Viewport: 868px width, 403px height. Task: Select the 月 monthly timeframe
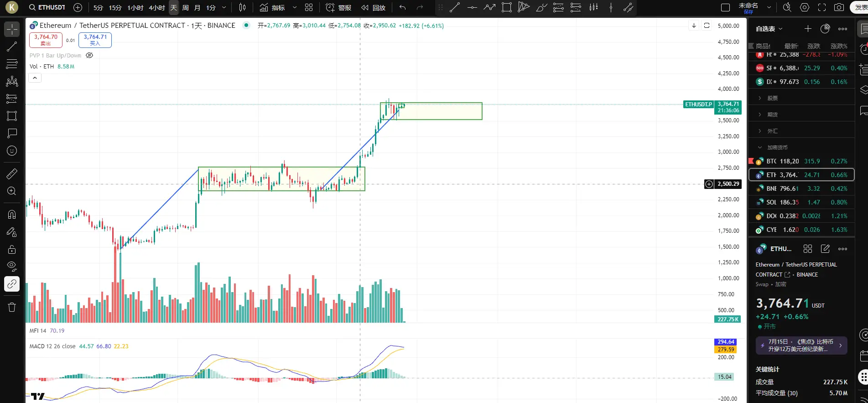(x=198, y=8)
